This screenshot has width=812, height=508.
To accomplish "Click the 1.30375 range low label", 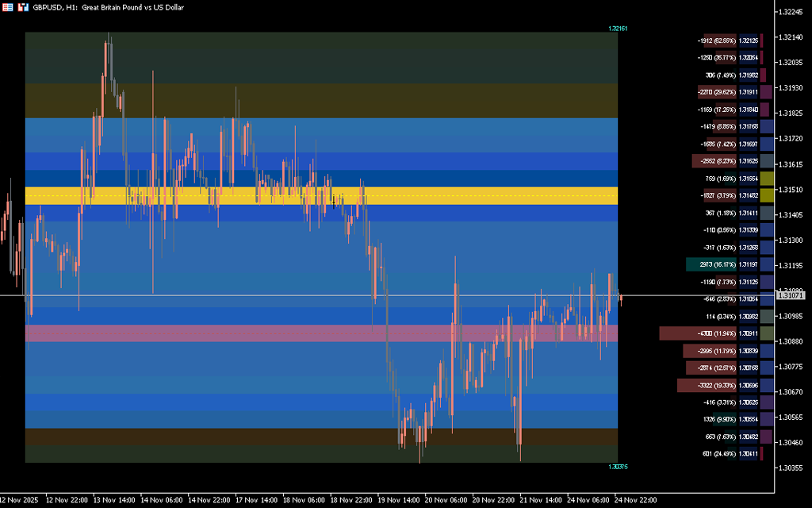I will [x=618, y=467].
